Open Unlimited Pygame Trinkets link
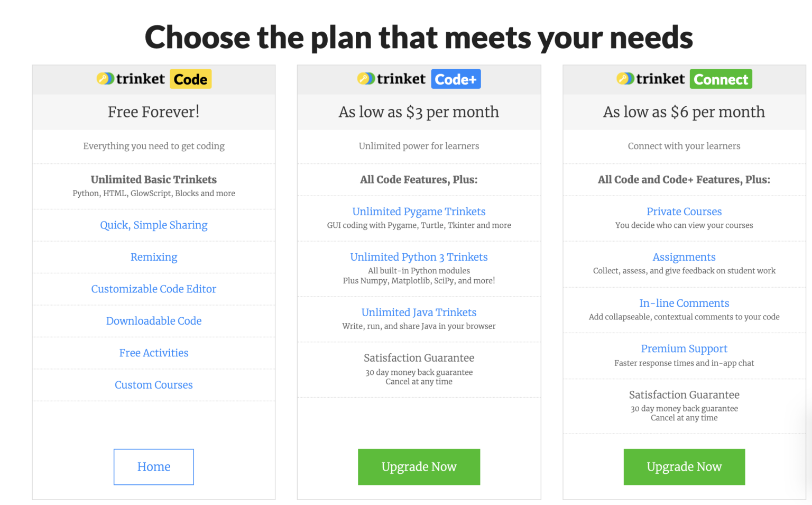This screenshot has width=812, height=505. click(419, 212)
